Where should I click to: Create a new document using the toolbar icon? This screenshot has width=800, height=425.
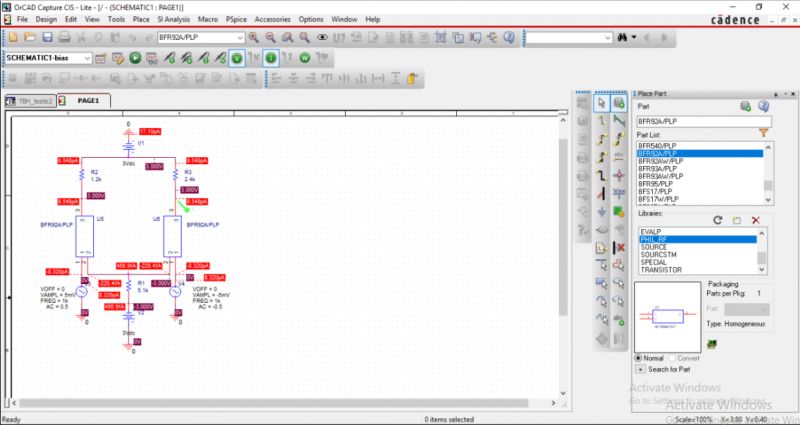(13, 37)
